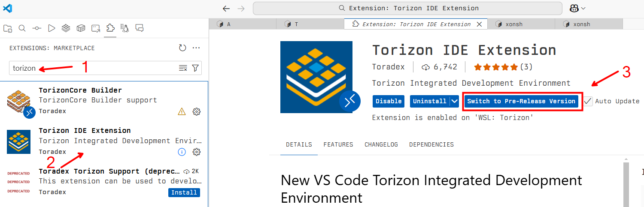This screenshot has height=207, width=644.
Task: Go back with the left arrow
Action: (226, 8)
